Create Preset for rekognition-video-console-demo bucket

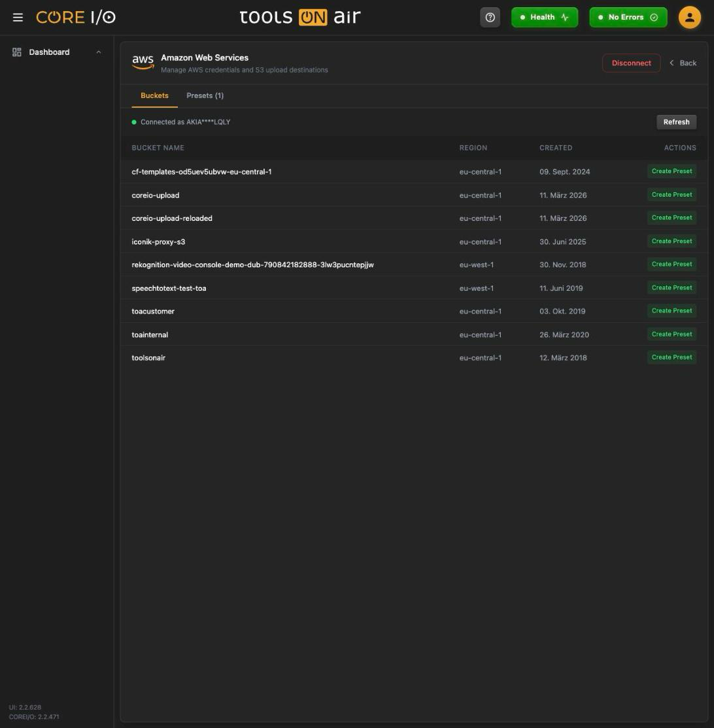(x=671, y=264)
